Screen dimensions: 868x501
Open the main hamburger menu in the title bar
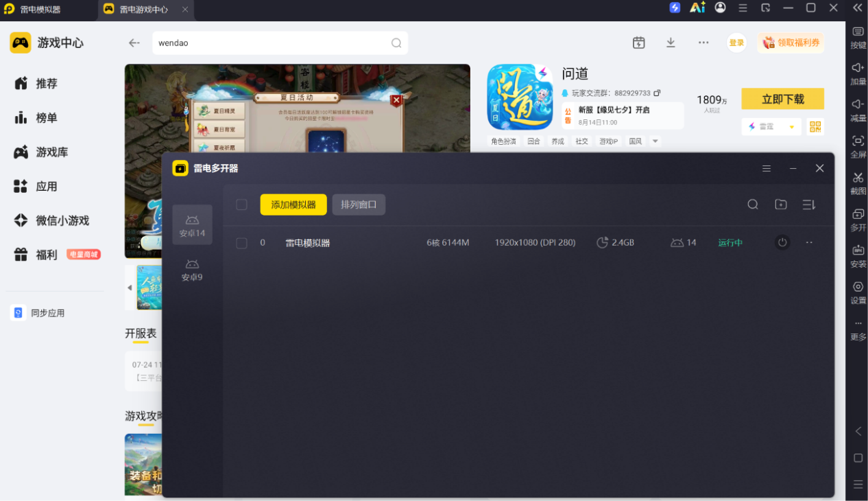(x=743, y=8)
